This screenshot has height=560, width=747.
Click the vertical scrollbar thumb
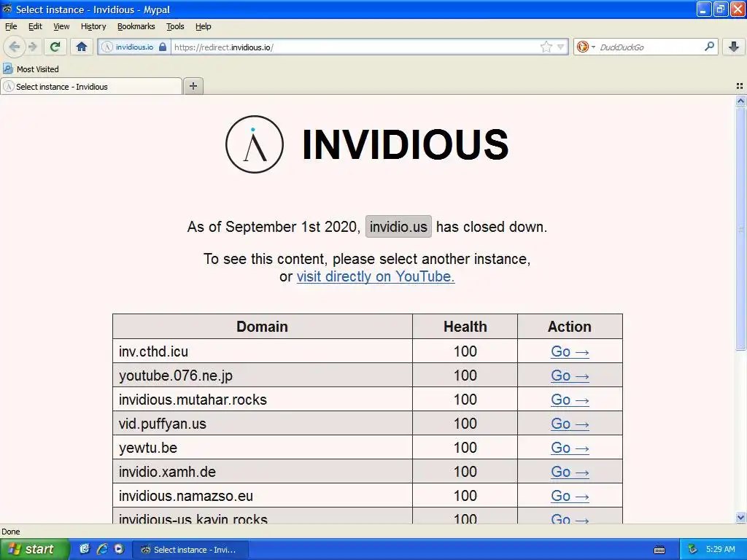coord(740,228)
